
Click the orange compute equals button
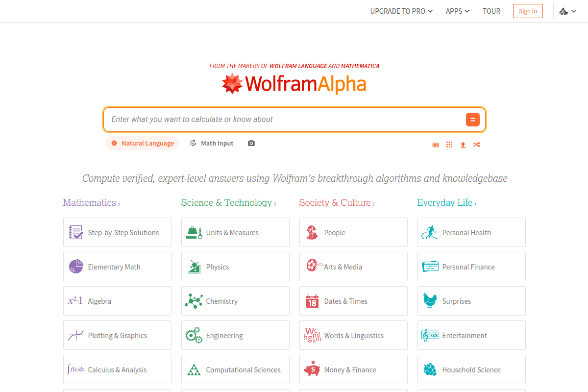[x=472, y=120]
